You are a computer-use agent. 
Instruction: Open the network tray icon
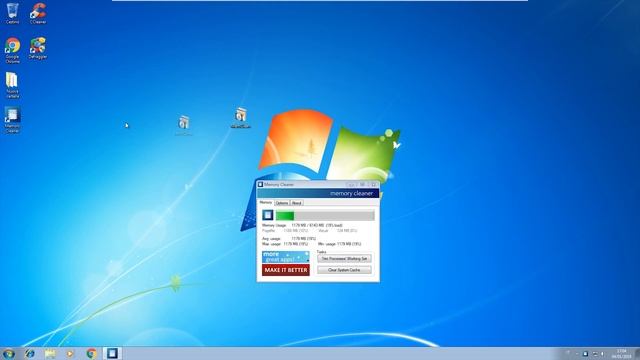(595, 353)
